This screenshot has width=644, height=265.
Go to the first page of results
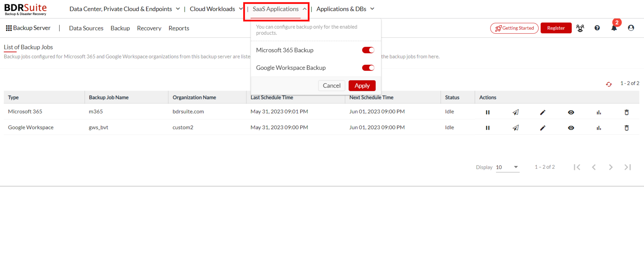click(x=577, y=167)
